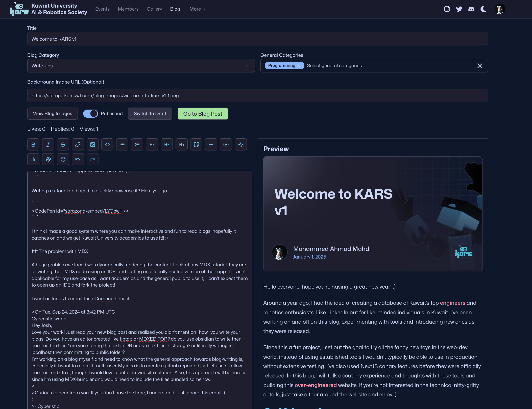Go to the Events page
Screen dimensions: 532x409
(x=102, y=9)
